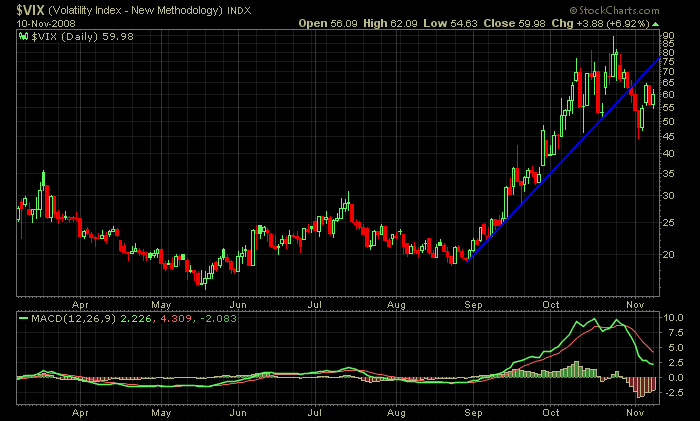Click the Aug label below the MACD panel
Screen dimensions: 700x421
(396, 413)
